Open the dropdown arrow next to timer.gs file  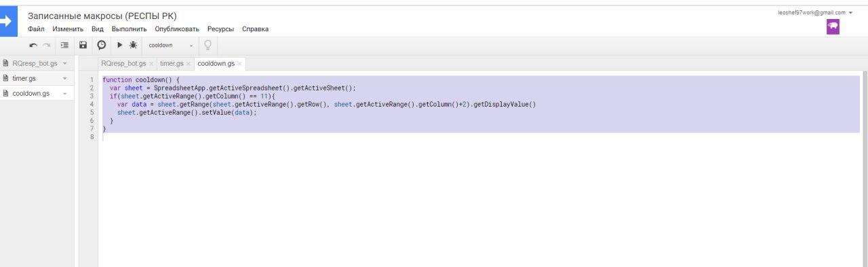[x=64, y=78]
